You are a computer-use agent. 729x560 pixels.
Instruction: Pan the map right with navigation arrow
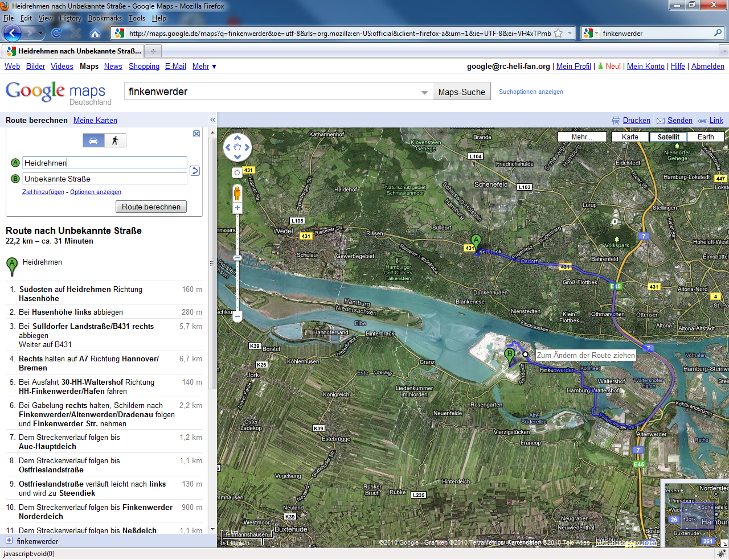[x=247, y=147]
